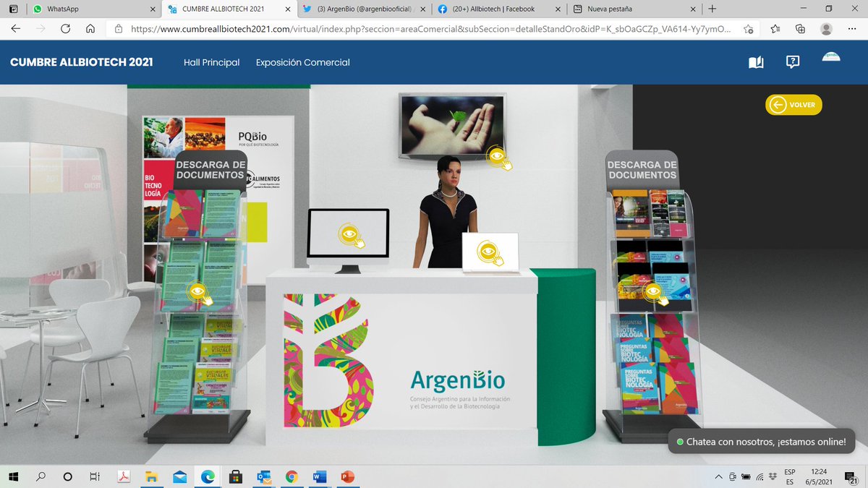This screenshot has width=868, height=488.
Task: Open the event catalog book icon
Action: (755, 62)
